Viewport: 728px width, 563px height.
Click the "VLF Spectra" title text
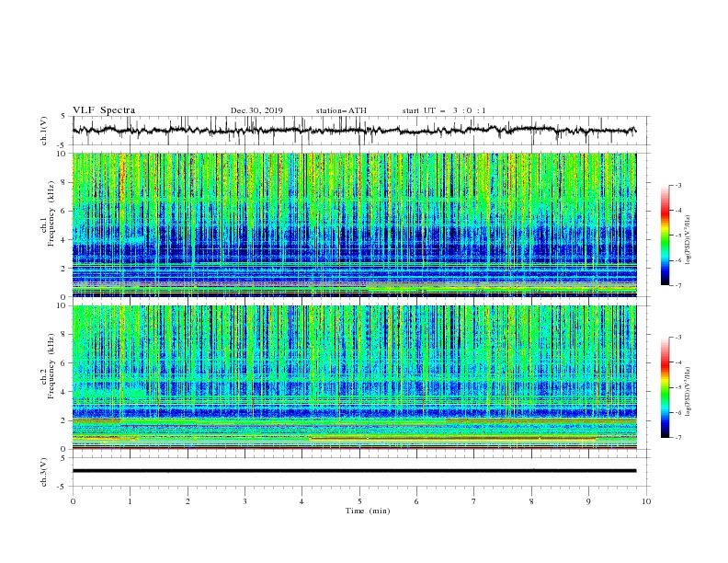pyautogui.click(x=104, y=110)
